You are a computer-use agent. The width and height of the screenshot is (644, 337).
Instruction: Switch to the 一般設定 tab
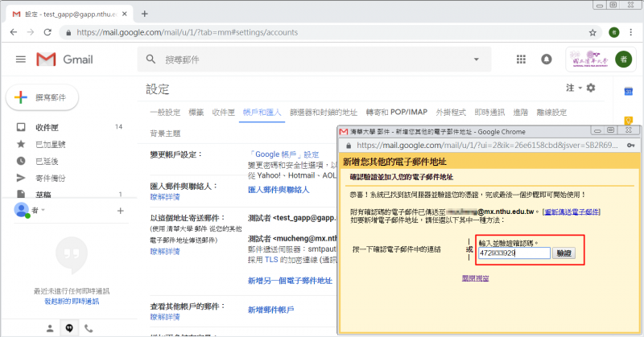pyautogui.click(x=164, y=112)
